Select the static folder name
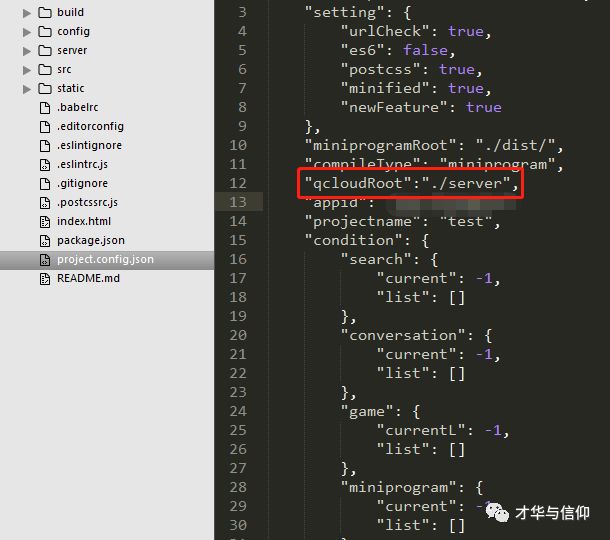 (x=71, y=88)
